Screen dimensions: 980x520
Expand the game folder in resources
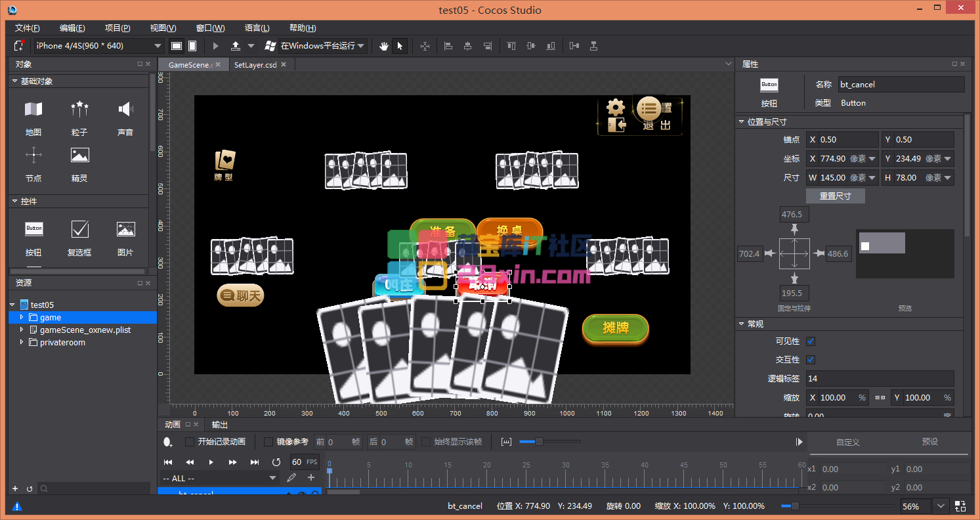tap(22, 317)
